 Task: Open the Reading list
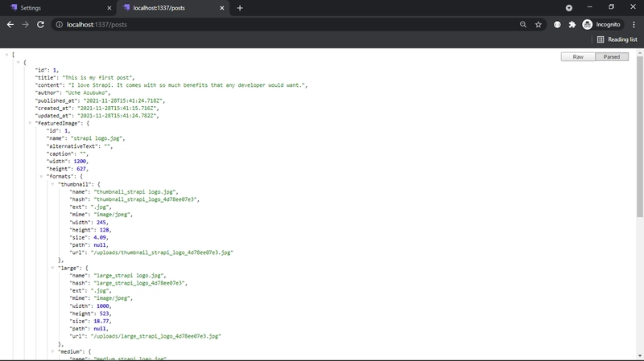[x=617, y=39]
